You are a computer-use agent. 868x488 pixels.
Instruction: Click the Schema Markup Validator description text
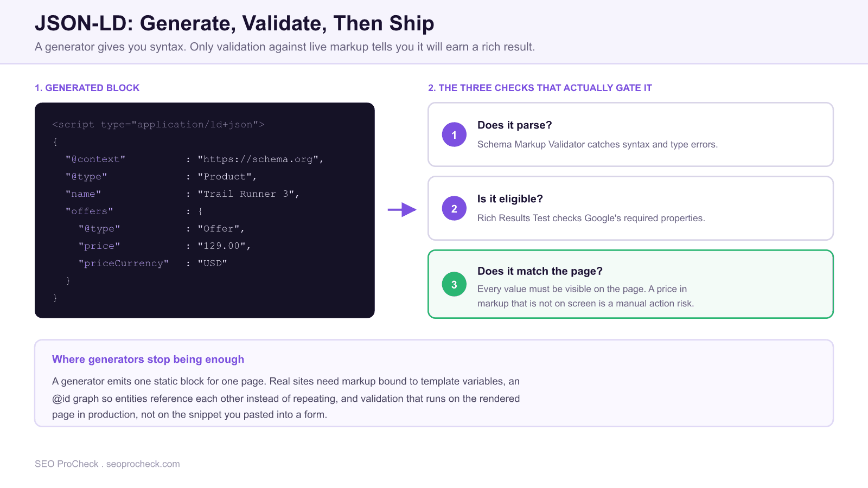tap(597, 144)
